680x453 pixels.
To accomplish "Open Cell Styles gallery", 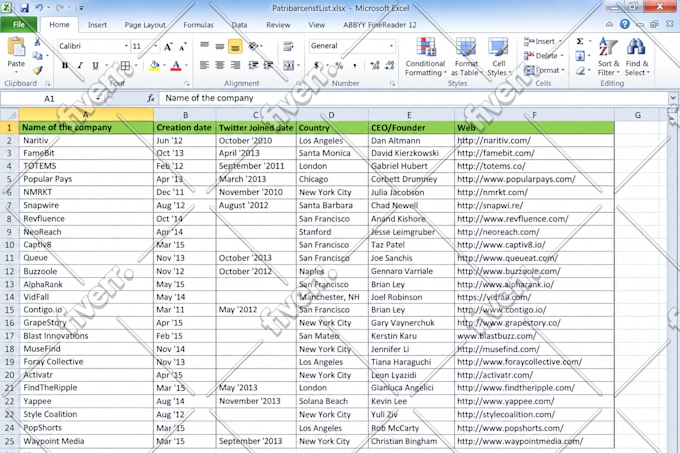I will pos(499,57).
